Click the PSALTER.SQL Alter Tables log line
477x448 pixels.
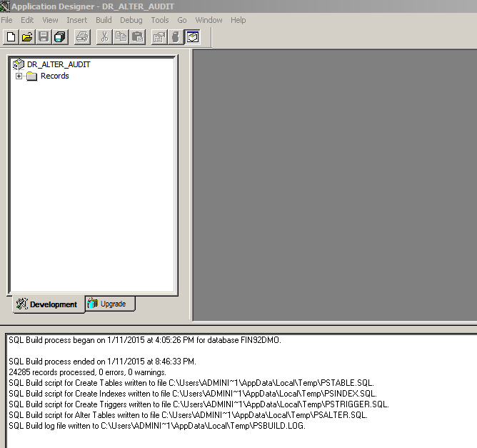click(189, 415)
